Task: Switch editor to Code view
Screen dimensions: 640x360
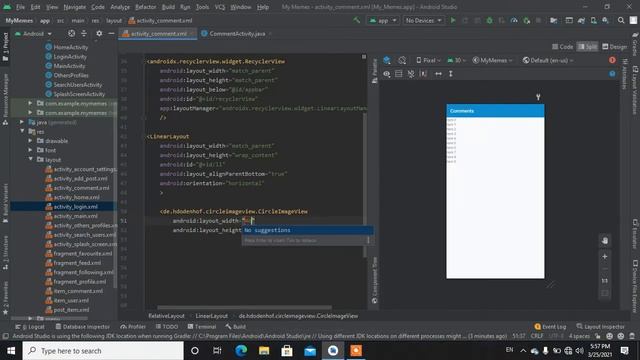Action: tap(562, 47)
